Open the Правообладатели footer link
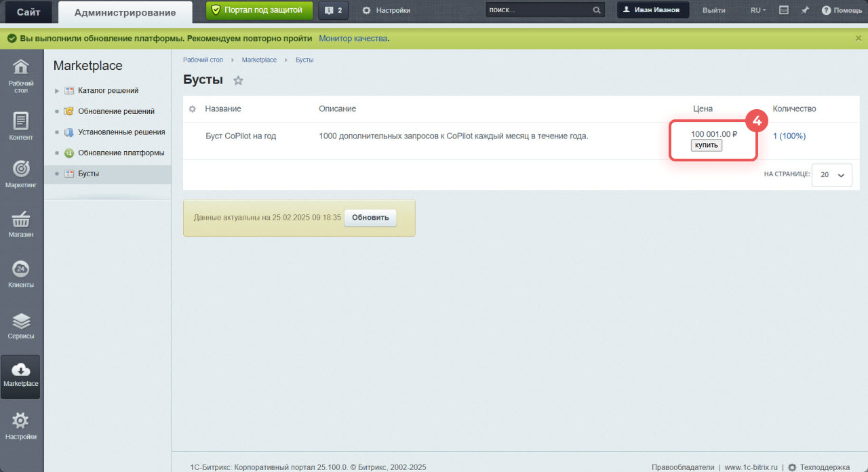Viewport: 868px width, 472px height. tap(683, 467)
